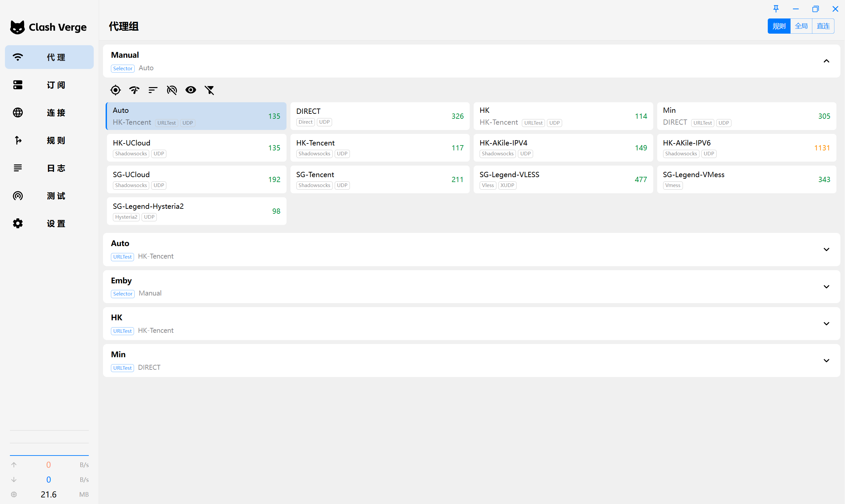This screenshot has height=504, width=845.
Task: Click the traffic graph in sidebar
Action: click(49, 443)
